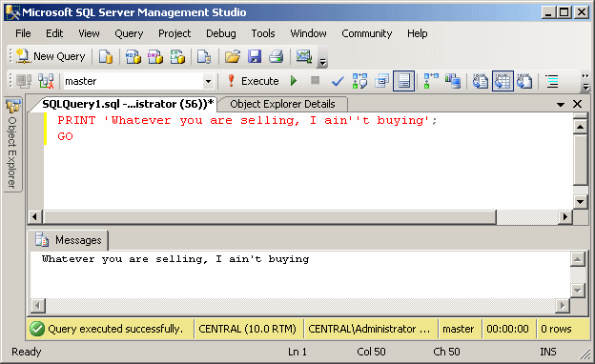This screenshot has height=364, width=595.
Task: Start an Analysis Services MDX query
Action: [x=133, y=56]
